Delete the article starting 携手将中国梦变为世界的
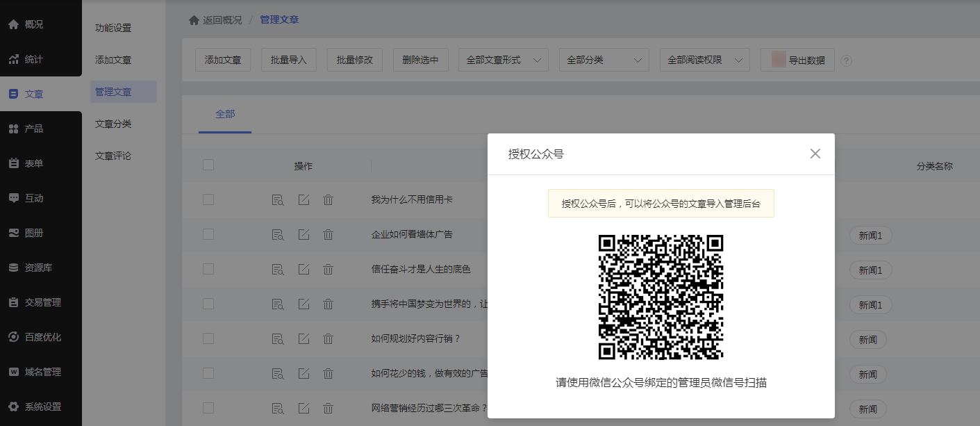 (x=329, y=304)
